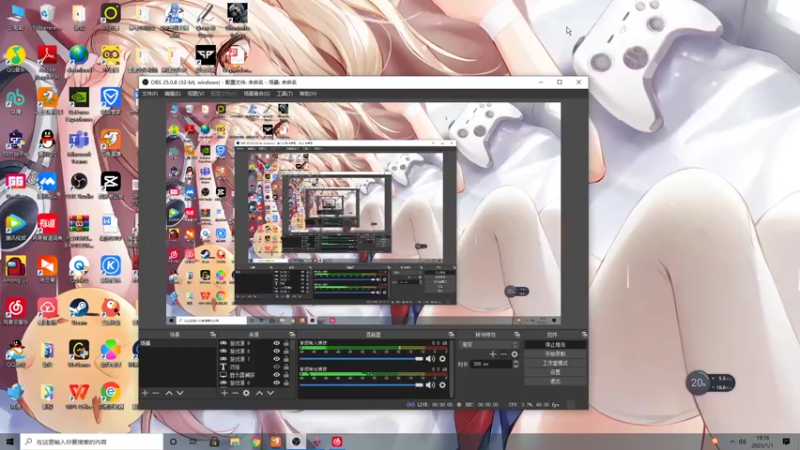The image size is (800, 450).
Task: Move the scene down with the arrow
Action: pyautogui.click(x=180, y=393)
